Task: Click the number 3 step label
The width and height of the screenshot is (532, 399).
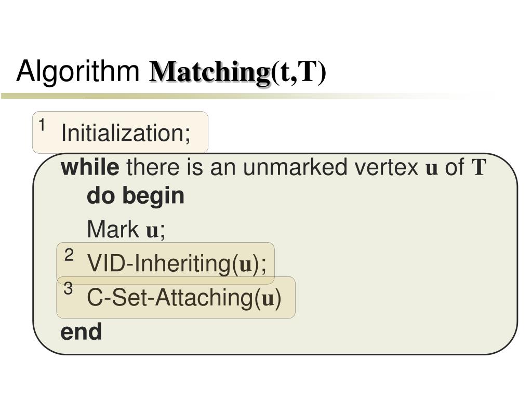Action: (x=68, y=288)
